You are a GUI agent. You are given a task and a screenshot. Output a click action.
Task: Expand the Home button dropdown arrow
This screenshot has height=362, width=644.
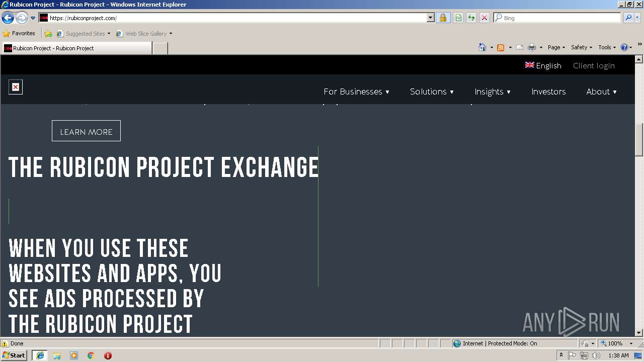492,47
